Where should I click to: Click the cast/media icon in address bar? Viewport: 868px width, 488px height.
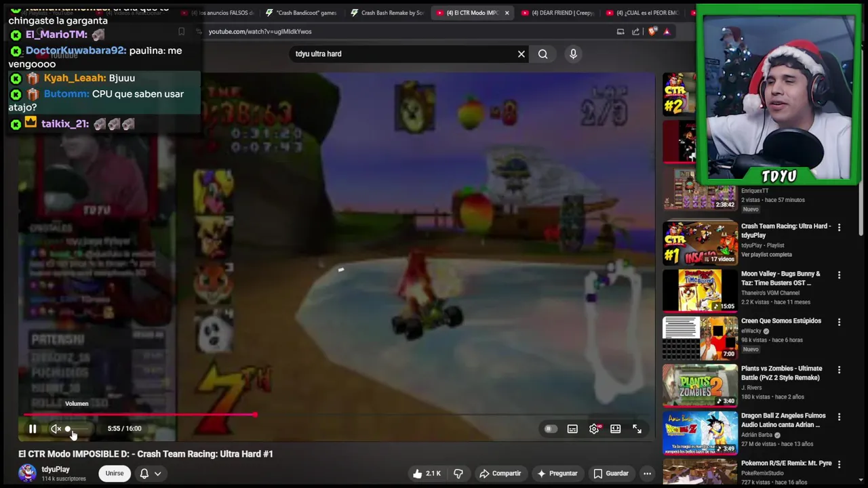tap(620, 31)
